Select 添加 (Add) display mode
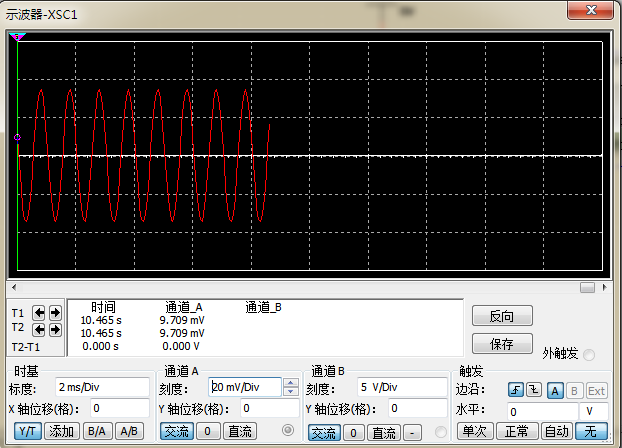Image resolution: width=622 pixels, height=448 pixels. (61, 431)
